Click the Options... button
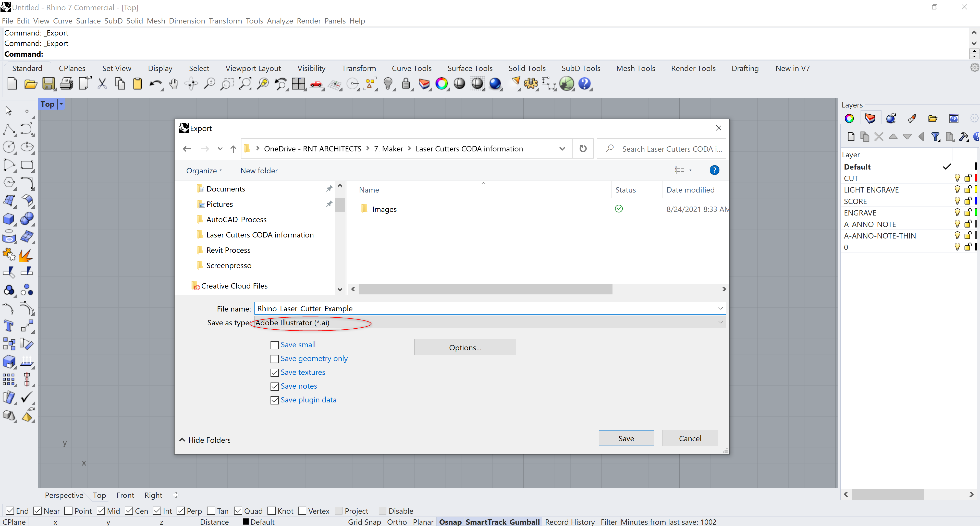This screenshot has width=980, height=526. pyautogui.click(x=465, y=348)
